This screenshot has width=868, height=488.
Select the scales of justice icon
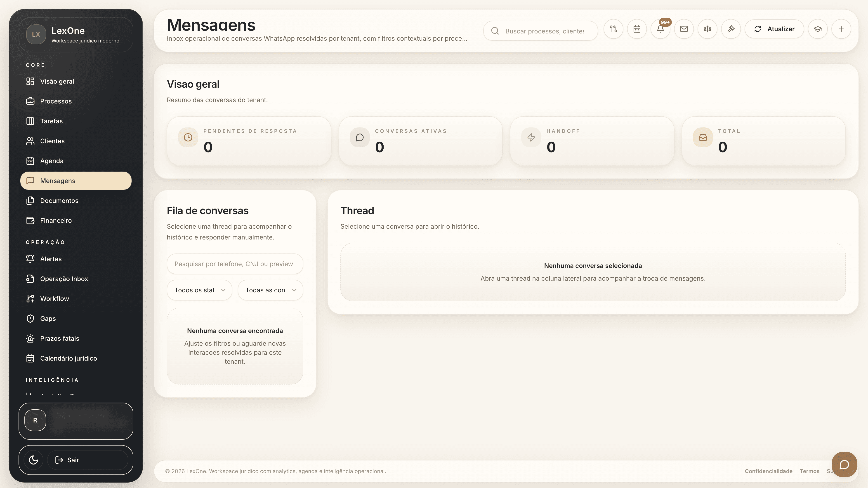coord(707,29)
